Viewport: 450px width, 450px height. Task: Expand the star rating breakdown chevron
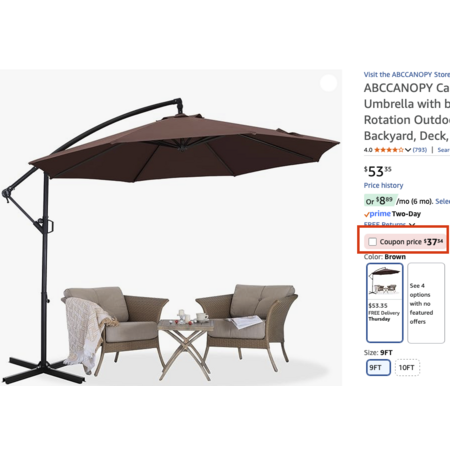click(x=408, y=150)
